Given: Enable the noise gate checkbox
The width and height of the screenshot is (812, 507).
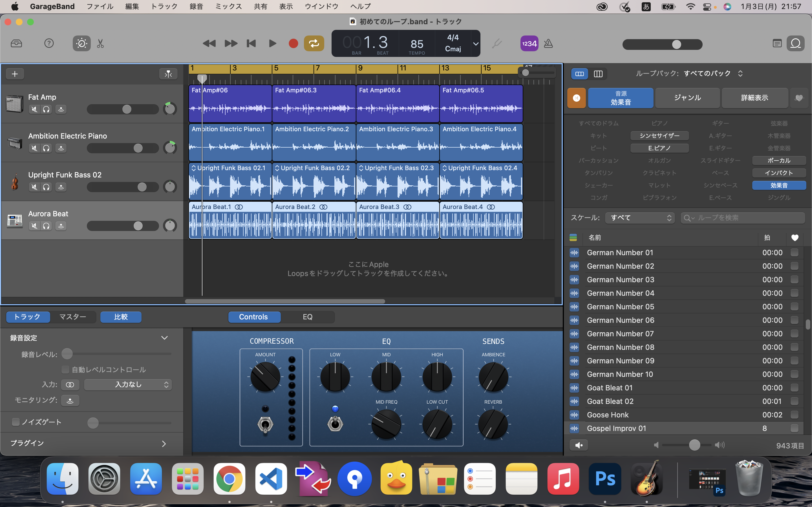Looking at the screenshot, I should pyautogui.click(x=16, y=422).
